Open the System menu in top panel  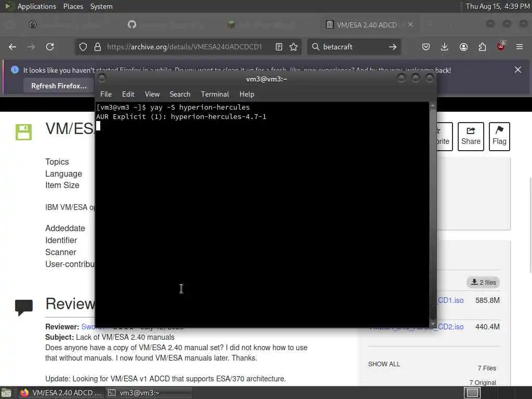[101, 6]
